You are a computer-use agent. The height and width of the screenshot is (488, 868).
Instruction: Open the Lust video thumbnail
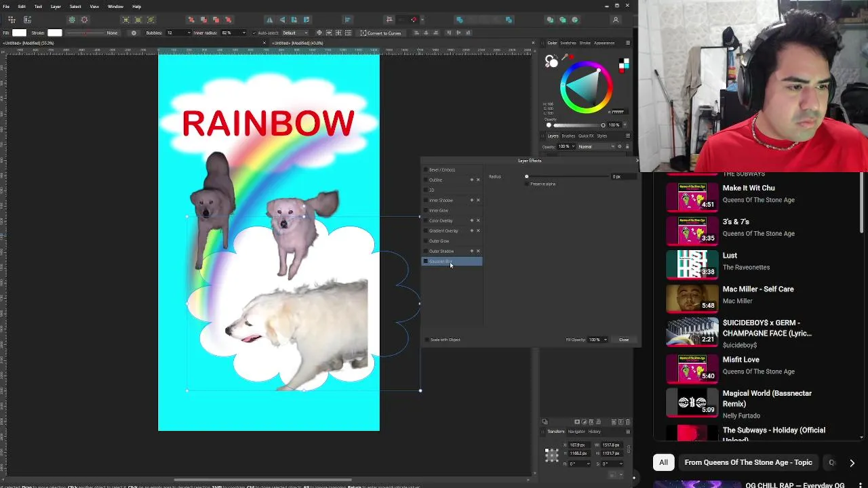pos(692,264)
